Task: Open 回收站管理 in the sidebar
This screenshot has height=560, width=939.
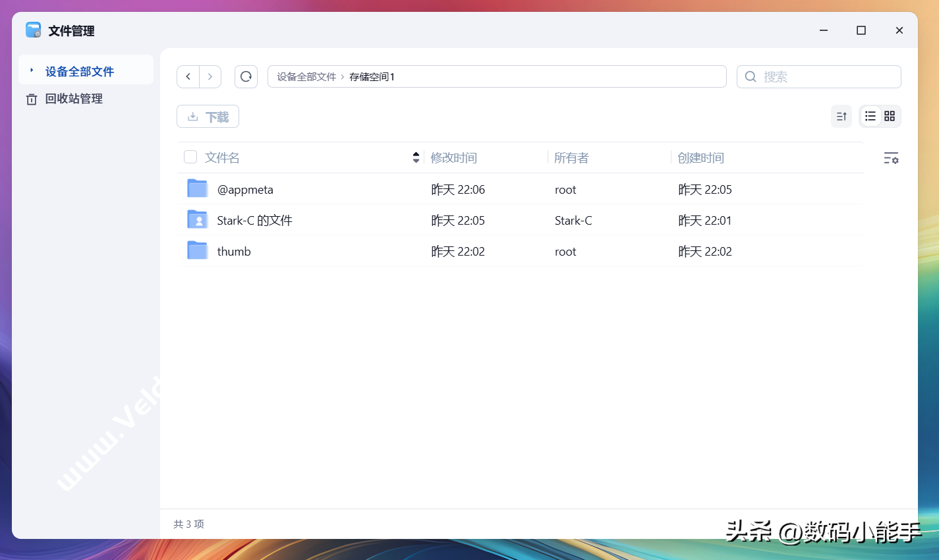Action: click(74, 99)
